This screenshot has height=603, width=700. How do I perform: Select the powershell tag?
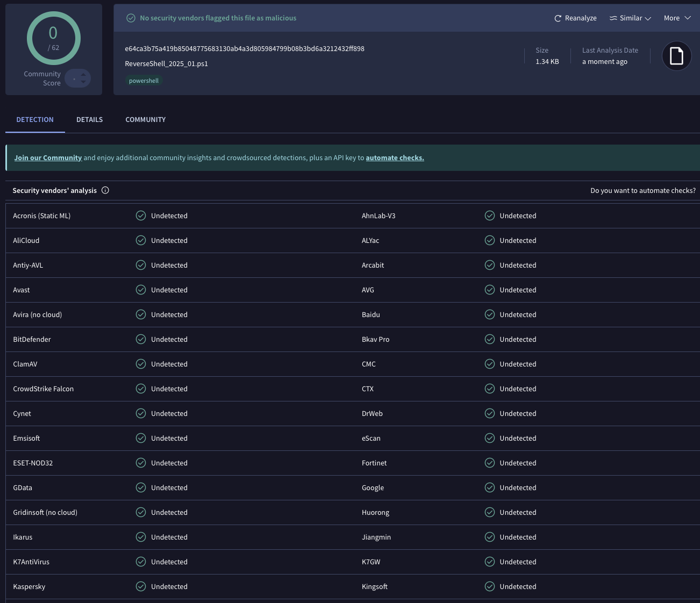tap(144, 81)
